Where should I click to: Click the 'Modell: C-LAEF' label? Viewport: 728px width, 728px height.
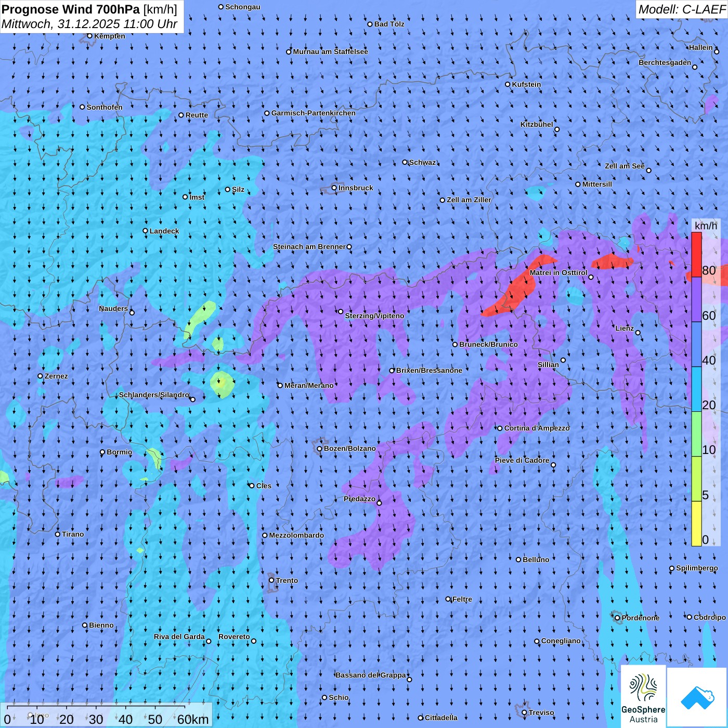coord(681,9)
